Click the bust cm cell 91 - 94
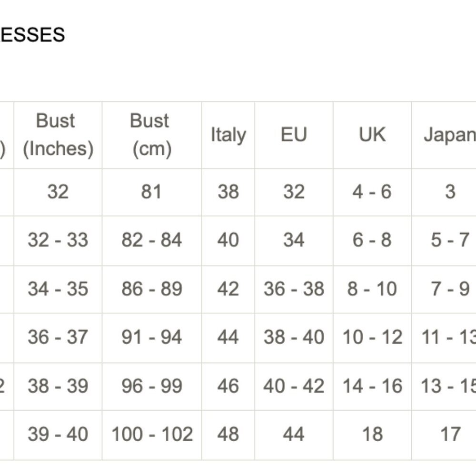 (152, 337)
